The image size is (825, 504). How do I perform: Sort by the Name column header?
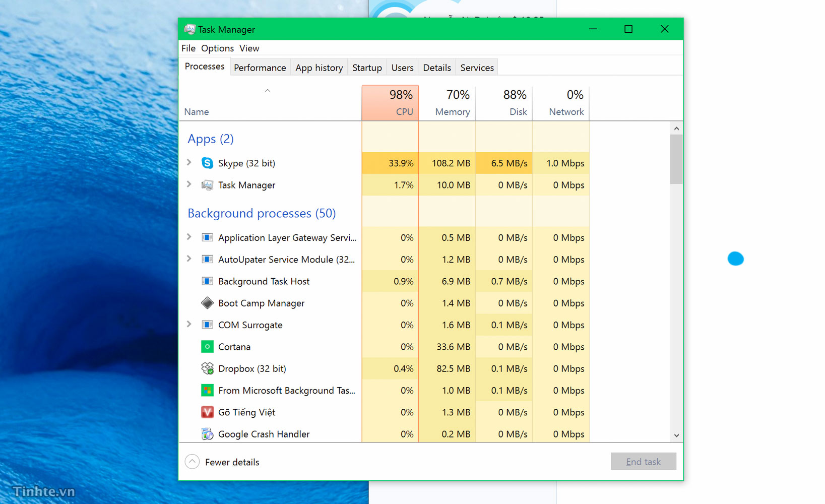270,103
